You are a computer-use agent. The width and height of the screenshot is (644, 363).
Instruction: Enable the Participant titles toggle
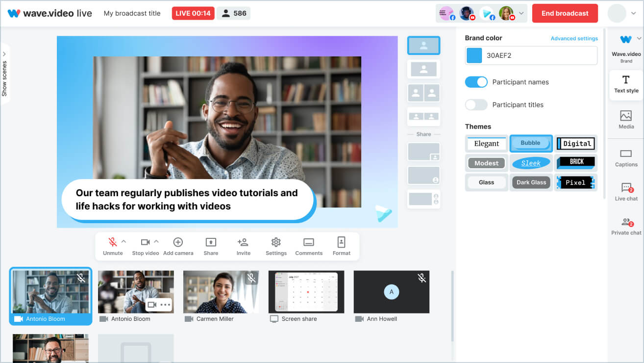[x=476, y=104]
